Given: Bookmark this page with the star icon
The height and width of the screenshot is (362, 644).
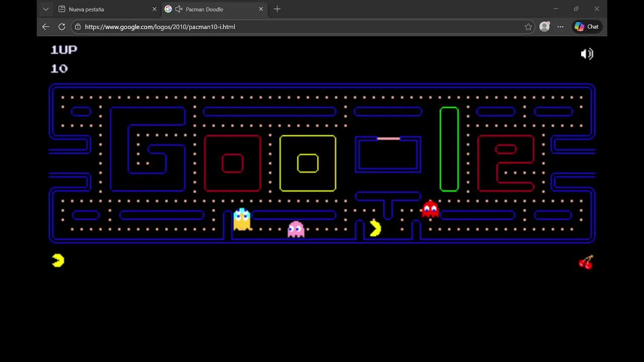Looking at the screenshot, I should pyautogui.click(x=528, y=27).
